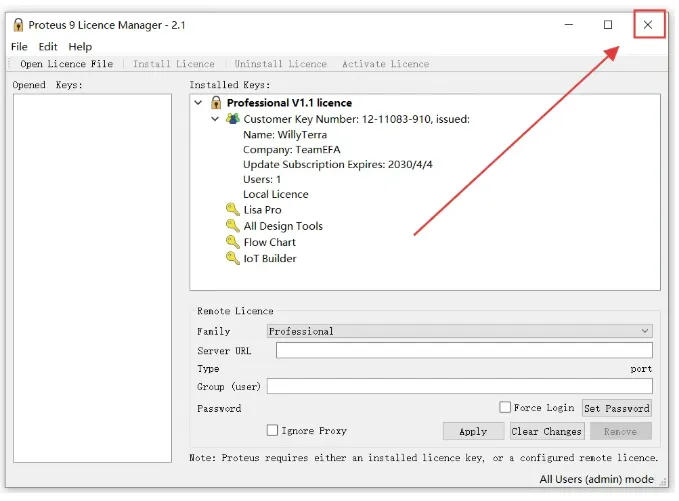Image resolution: width=679 pixels, height=501 pixels.
Task: Collapse the Professional V1.1 licence tree node
Action: point(198,103)
